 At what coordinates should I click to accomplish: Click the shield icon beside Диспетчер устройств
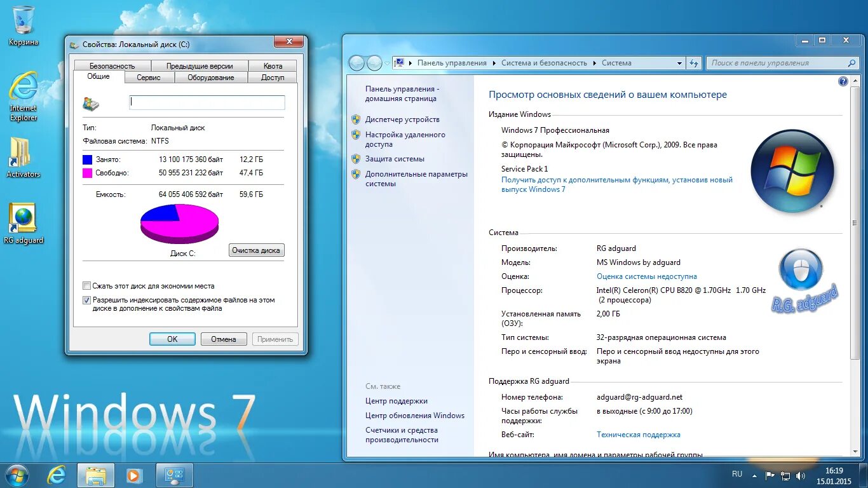[x=356, y=119]
